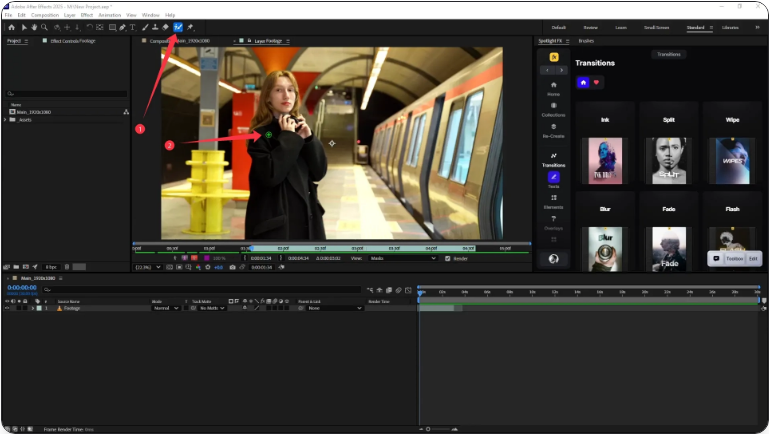This screenshot has height=434, width=769.
Task: Switch to the Small Screen workspace
Action: [x=658, y=27]
